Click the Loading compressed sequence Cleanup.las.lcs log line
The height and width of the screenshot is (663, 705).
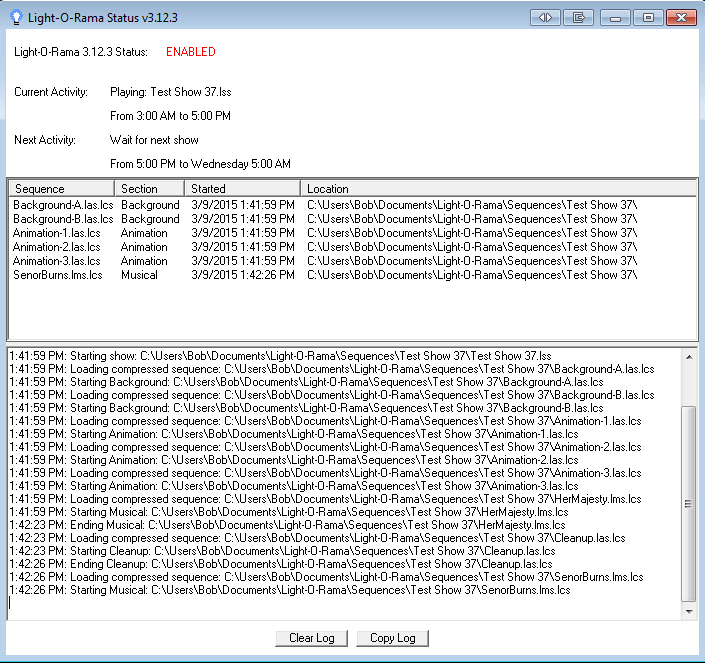317,538
